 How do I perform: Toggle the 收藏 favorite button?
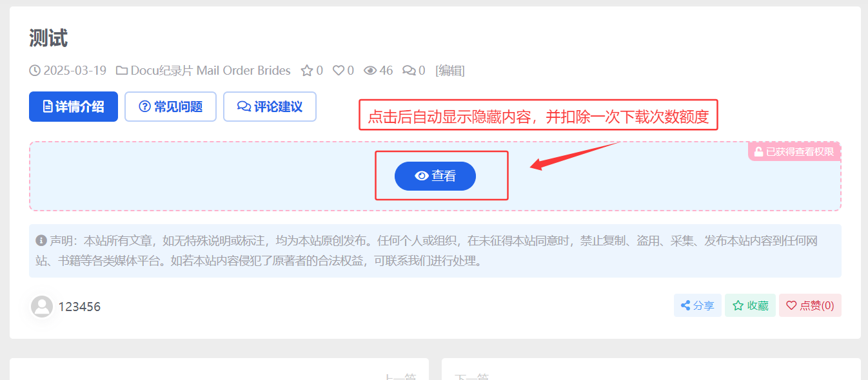click(750, 306)
